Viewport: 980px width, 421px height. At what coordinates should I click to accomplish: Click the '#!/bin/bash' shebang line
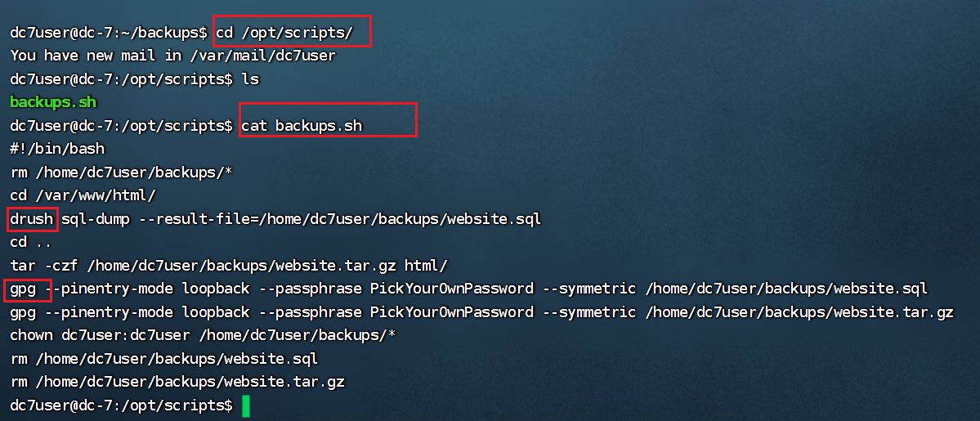click(x=57, y=149)
